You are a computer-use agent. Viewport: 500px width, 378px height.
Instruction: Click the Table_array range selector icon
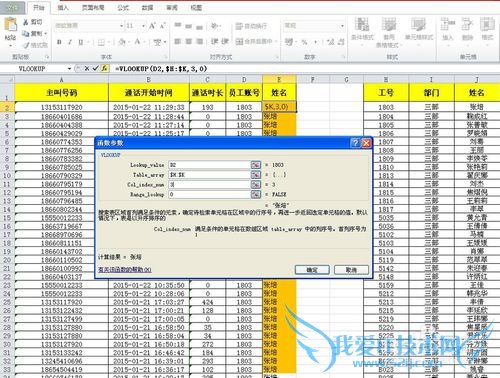pos(256,175)
